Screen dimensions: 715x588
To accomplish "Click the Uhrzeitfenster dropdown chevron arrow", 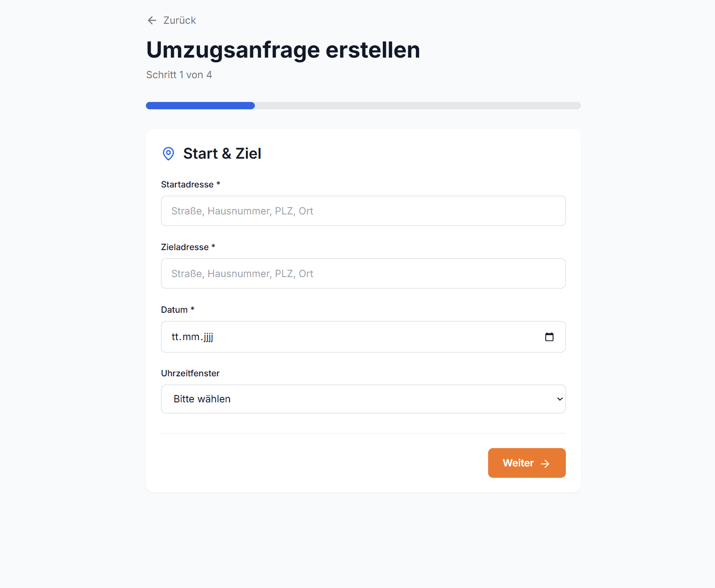I will click(559, 399).
